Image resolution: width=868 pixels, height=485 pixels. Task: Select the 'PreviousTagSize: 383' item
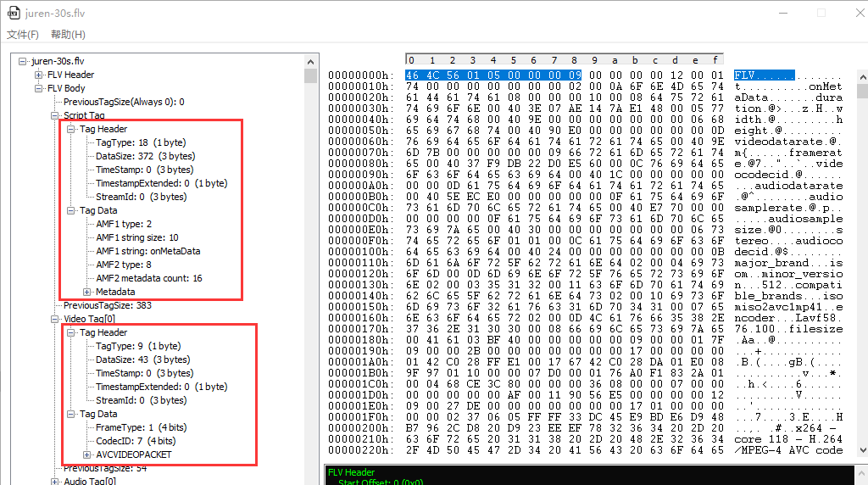coord(108,305)
